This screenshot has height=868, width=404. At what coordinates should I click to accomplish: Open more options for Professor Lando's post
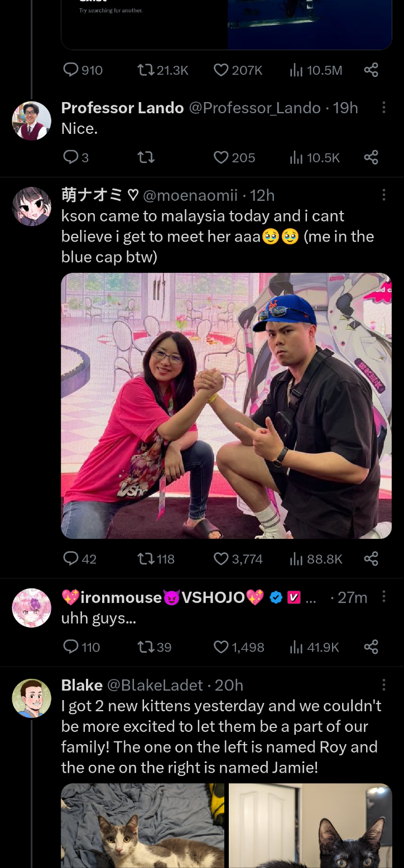[x=384, y=108]
